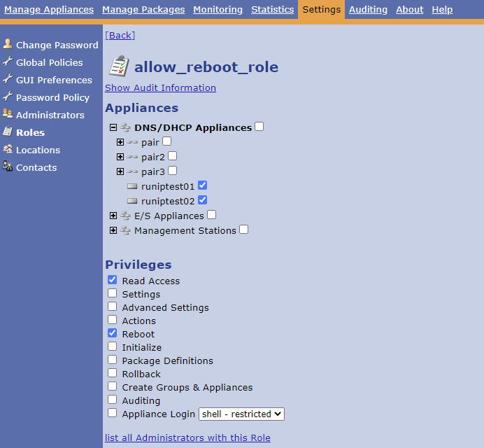Switch to the Auditing tab

point(368,9)
